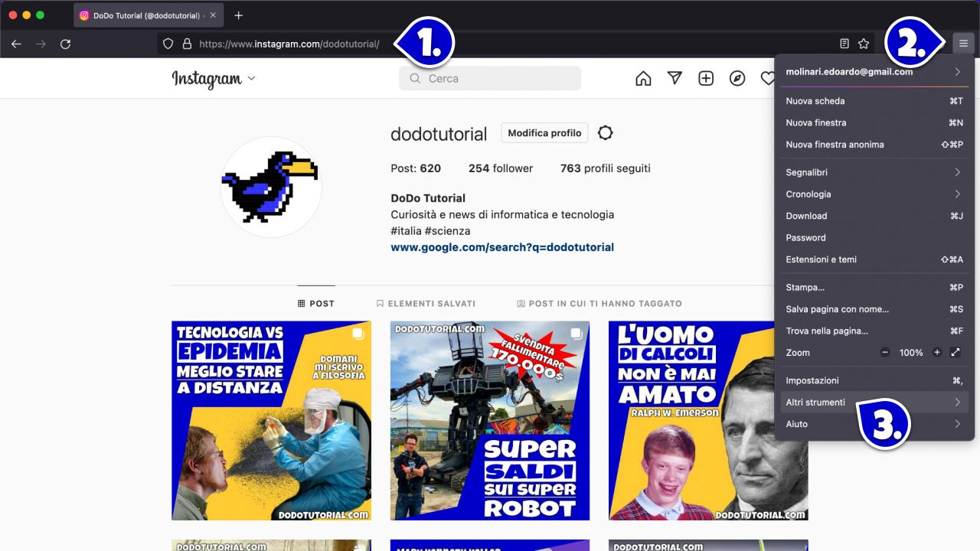This screenshot has width=980, height=551.
Task: Switch to ELEMENTI SALVATI tab
Action: 426,303
